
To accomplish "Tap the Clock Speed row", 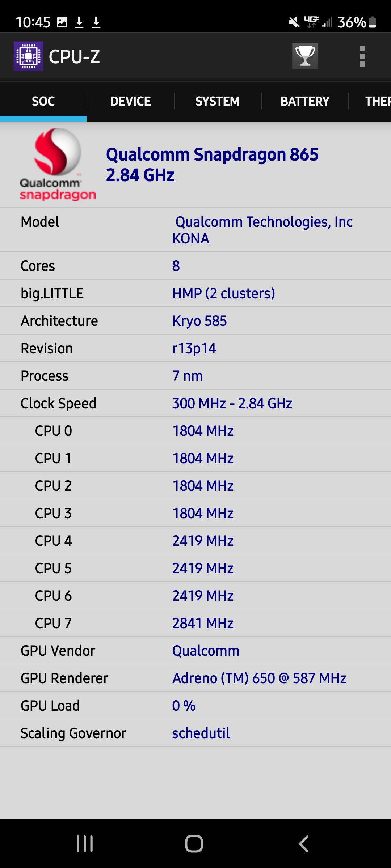I will pyautogui.click(x=195, y=403).
